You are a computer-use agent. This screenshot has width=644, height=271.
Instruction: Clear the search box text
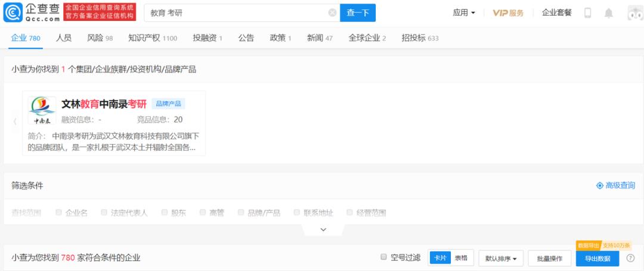pyautogui.click(x=332, y=13)
